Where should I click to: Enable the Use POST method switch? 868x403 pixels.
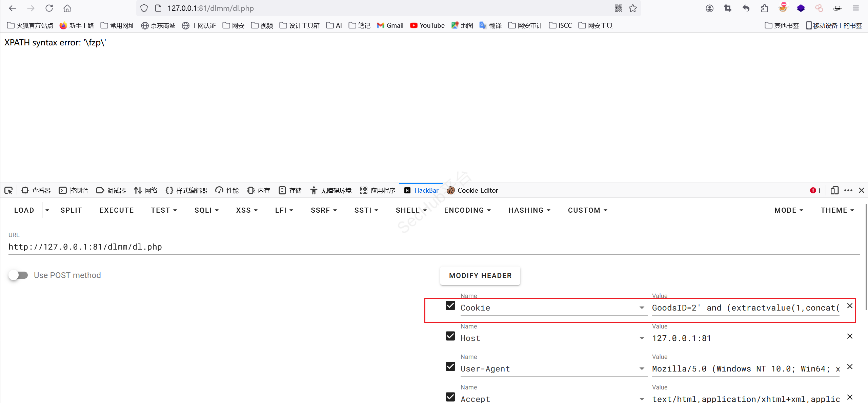point(18,275)
